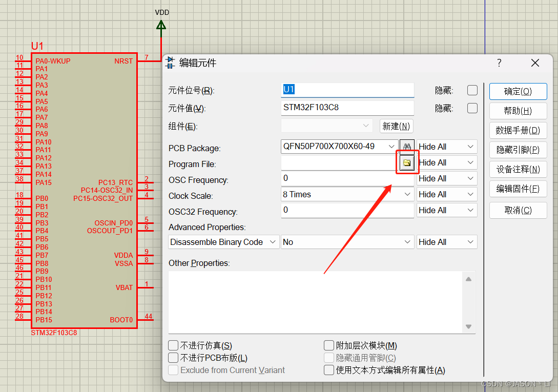558x392 pixels.
Task: Toggle the Exclude from Current Variant checkbox
Action: (x=173, y=370)
